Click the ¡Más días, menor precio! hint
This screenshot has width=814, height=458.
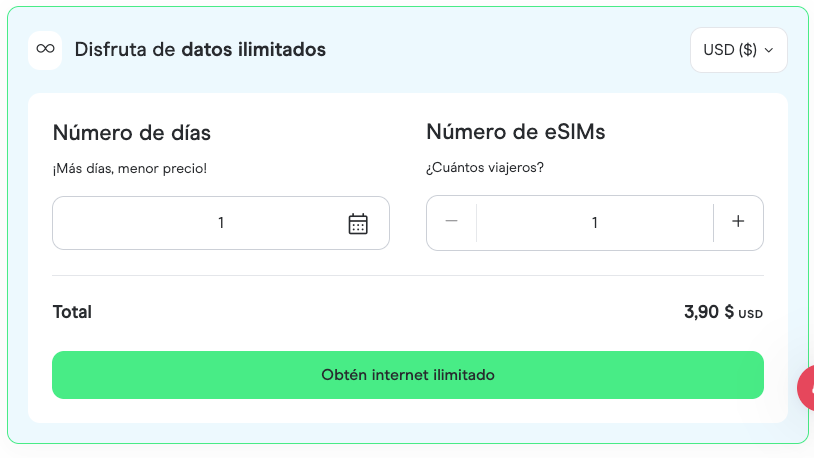(130, 168)
